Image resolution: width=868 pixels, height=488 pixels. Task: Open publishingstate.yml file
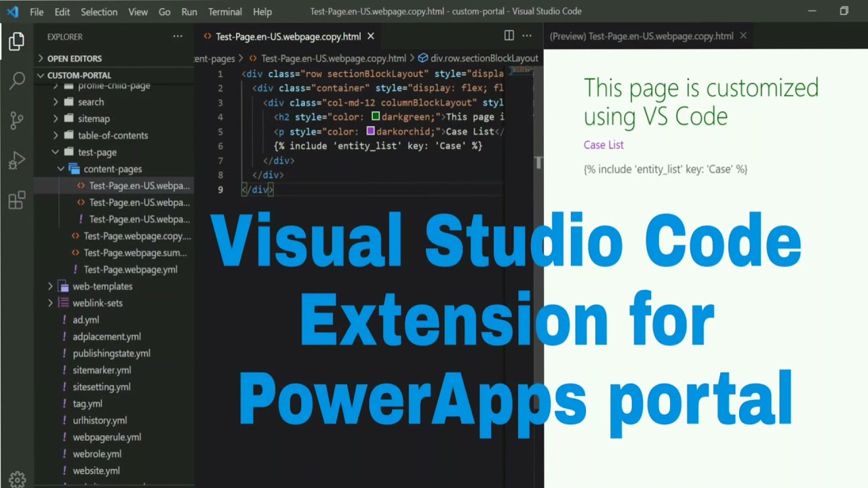coord(111,353)
